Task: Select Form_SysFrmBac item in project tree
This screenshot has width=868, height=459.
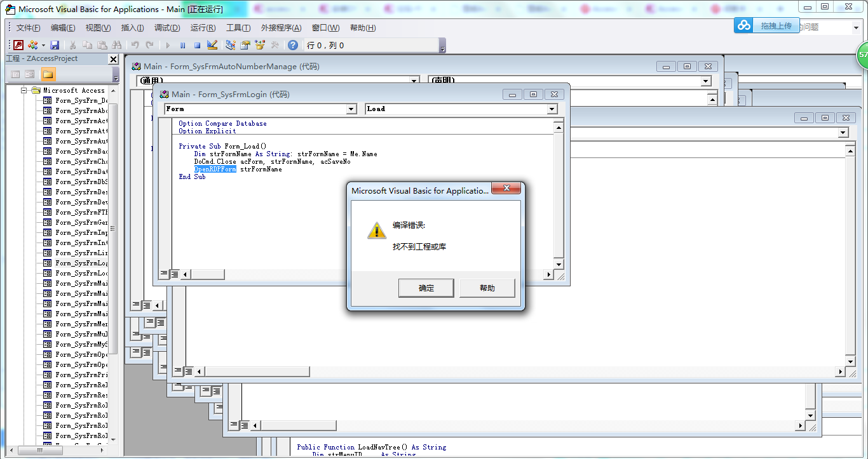Action: 81,151
